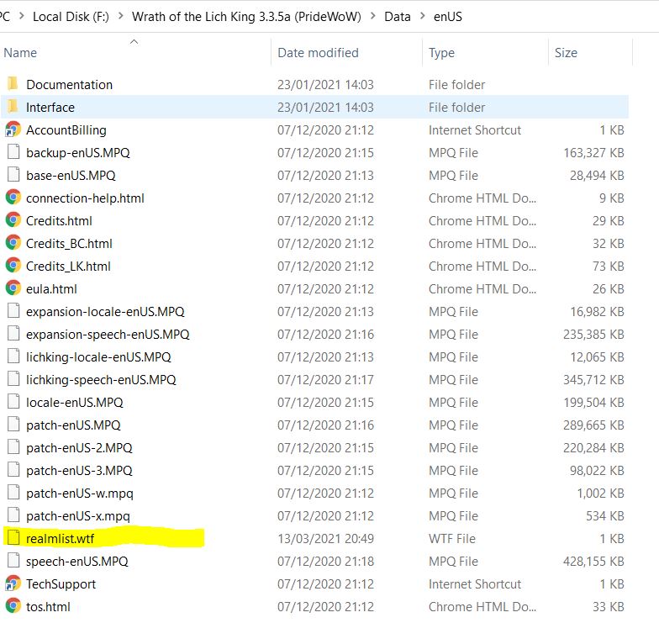Click the enUS breadcrumb segment

[447, 17]
